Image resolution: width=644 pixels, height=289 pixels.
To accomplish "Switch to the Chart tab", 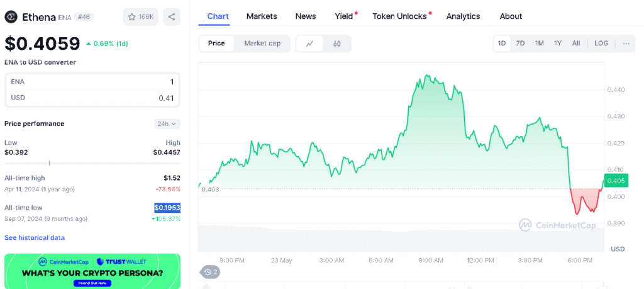I will click(x=218, y=16).
